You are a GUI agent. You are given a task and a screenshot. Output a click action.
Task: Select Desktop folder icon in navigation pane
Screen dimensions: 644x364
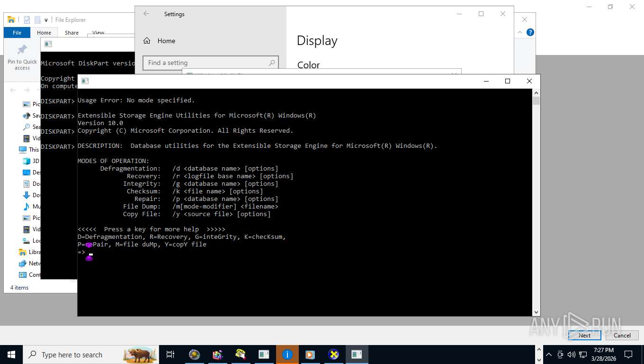[x=27, y=172]
